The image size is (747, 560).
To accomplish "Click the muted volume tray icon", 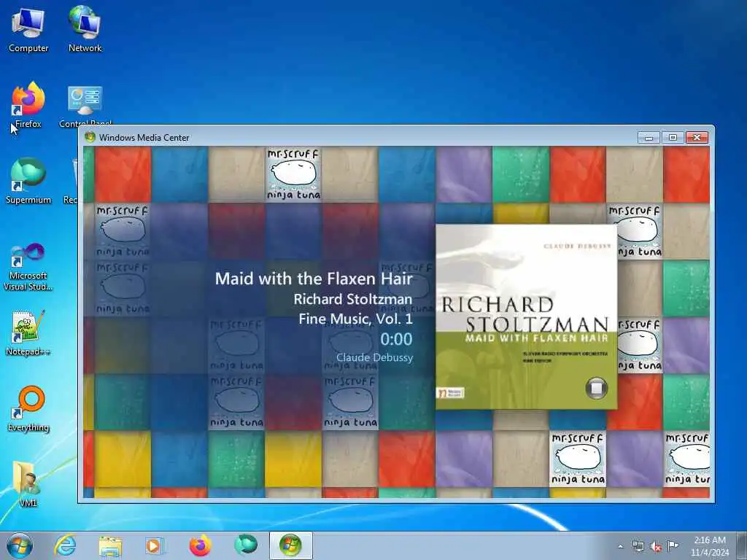I will pos(656,547).
